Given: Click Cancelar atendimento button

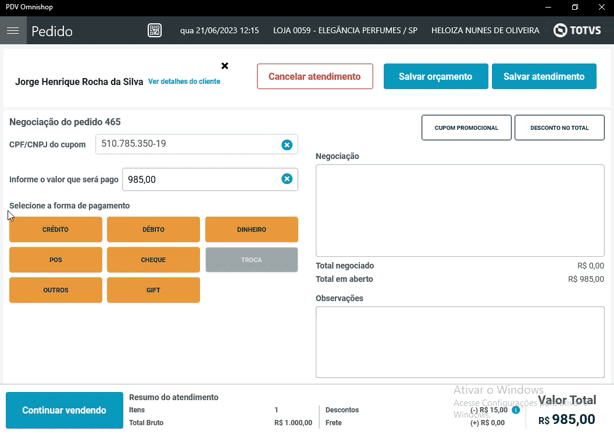Looking at the screenshot, I should [x=315, y=76].
